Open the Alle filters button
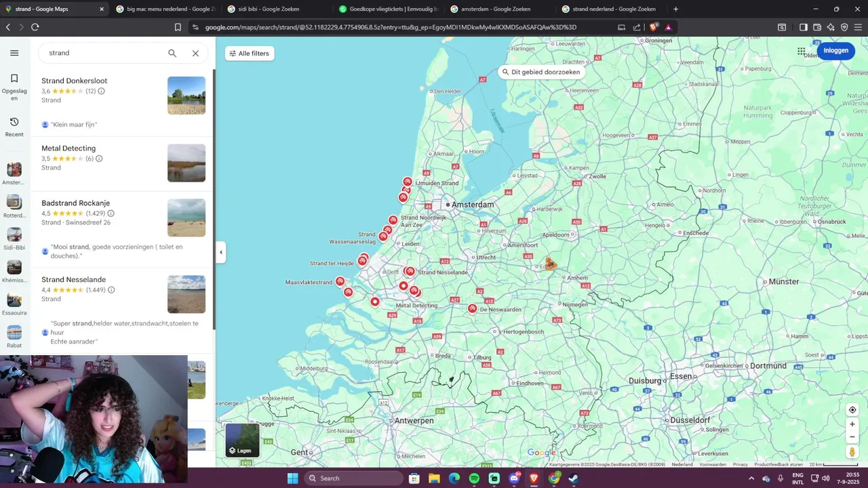Screen dimensions: 868x488 (x=250, y=54)
